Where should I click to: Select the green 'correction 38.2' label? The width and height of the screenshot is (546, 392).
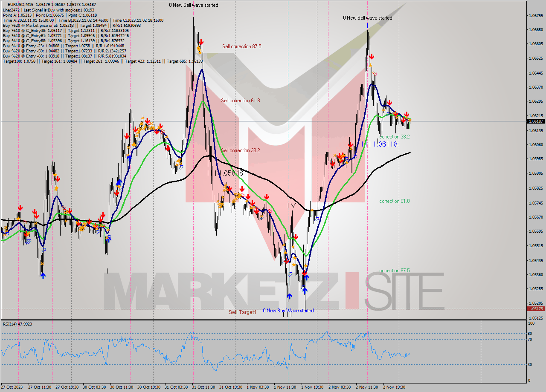(395, 137)
